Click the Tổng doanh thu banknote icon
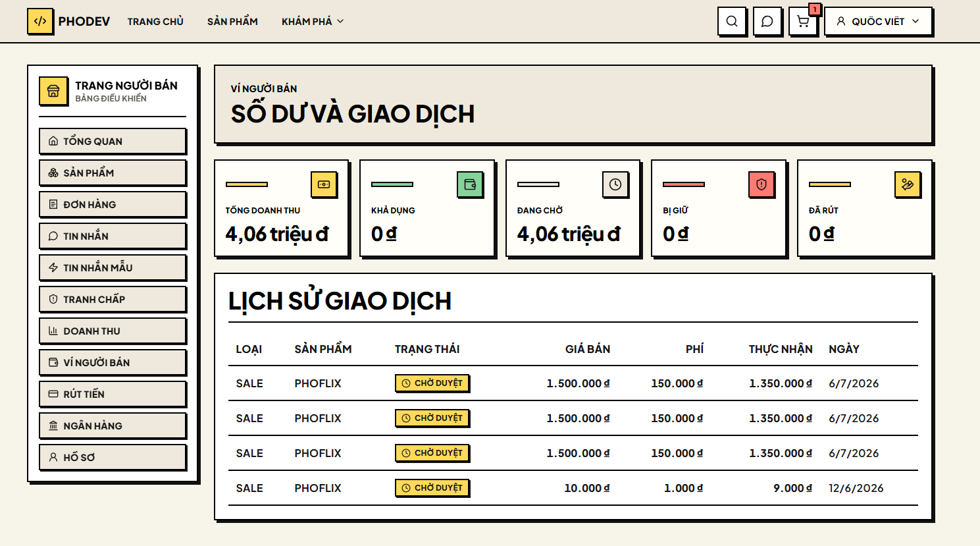This screenshot has height=546, width=980. pyautogui.click(x=324, y=184)
